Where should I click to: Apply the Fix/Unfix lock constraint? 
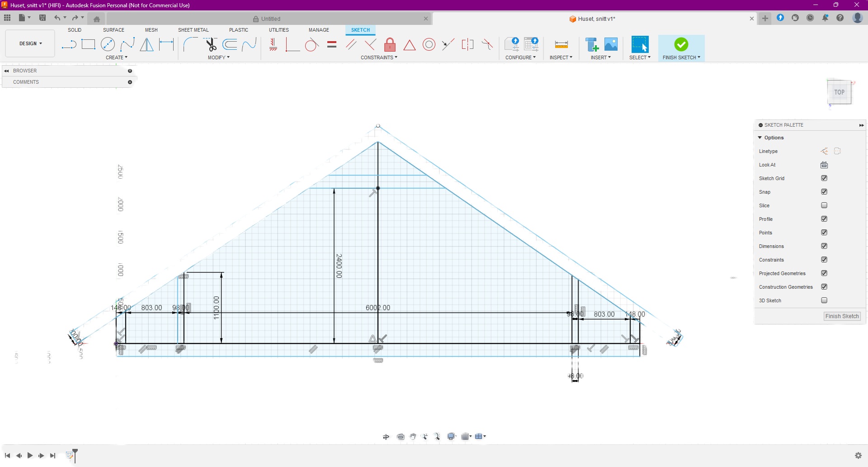coord(390,45)
